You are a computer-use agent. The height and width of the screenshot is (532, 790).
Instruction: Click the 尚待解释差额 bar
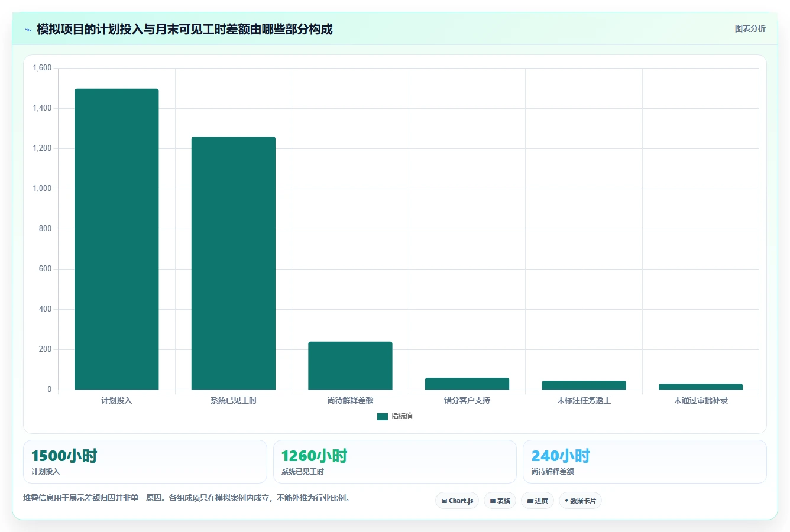coord(350,365)
